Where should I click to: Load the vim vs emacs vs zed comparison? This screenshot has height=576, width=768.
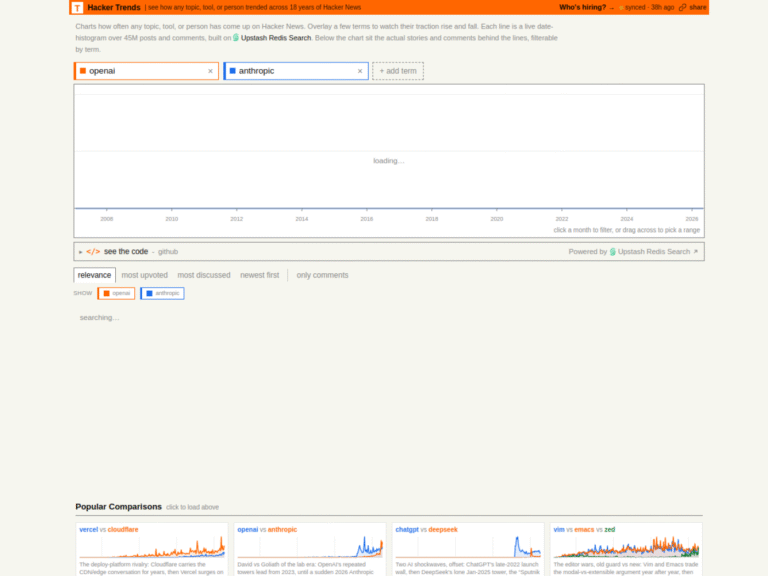click(626, 550)
